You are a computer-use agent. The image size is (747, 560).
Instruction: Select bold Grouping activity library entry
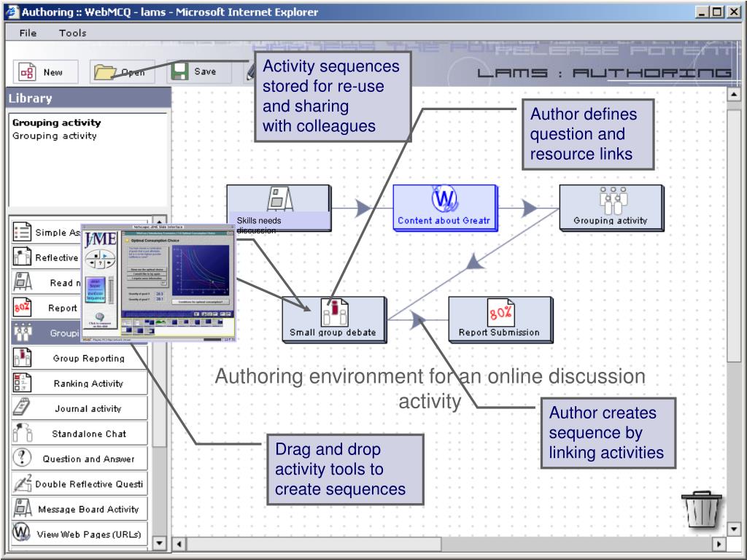(x=56, y=122)
